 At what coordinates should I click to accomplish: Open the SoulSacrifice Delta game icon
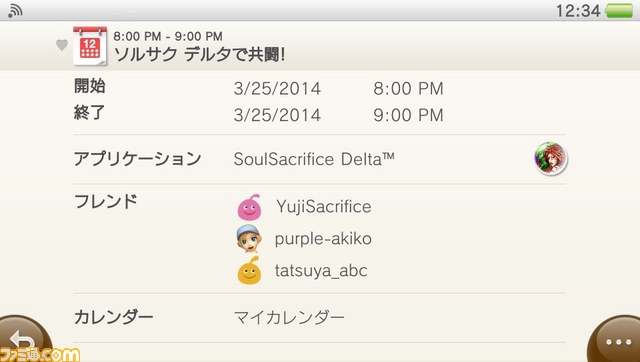(x=551, y=159)
